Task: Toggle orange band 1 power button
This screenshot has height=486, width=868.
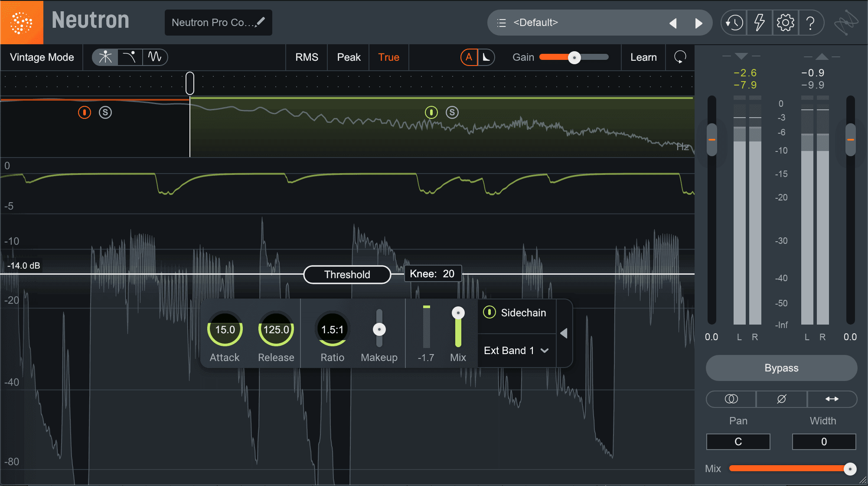Action: (x=85, y=112)
